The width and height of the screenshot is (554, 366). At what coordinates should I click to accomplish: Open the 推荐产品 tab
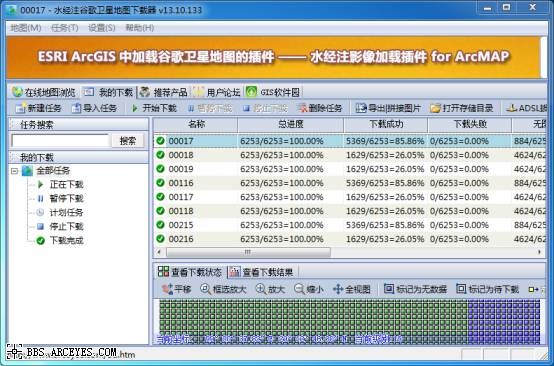click(x=164, y=92)
